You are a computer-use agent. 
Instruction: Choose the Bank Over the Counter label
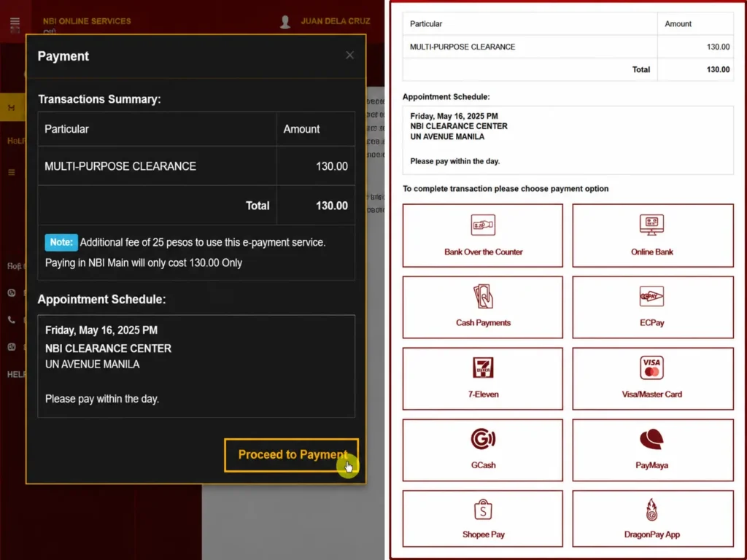pos(483,252)
